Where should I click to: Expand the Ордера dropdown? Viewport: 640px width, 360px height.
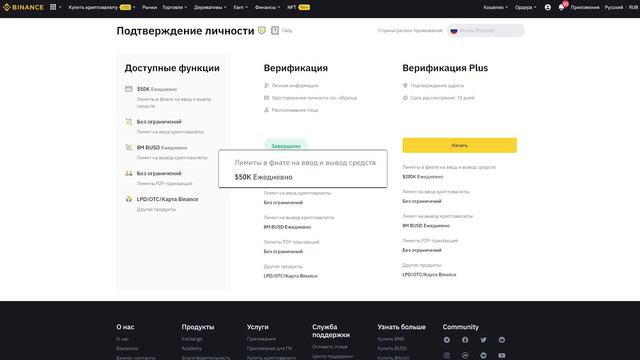525,7
